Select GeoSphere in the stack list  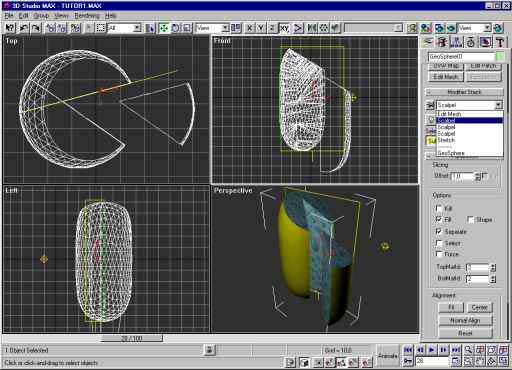click(469, 153)
